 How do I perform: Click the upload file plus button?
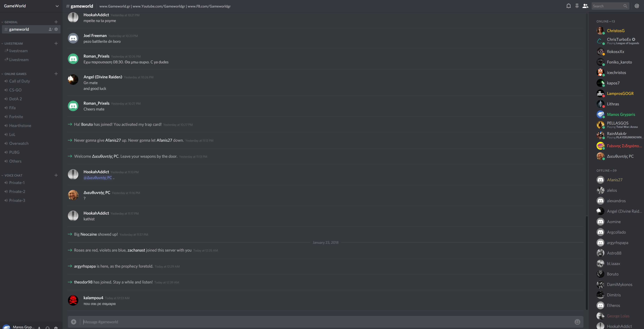click(x=73, y=322)
